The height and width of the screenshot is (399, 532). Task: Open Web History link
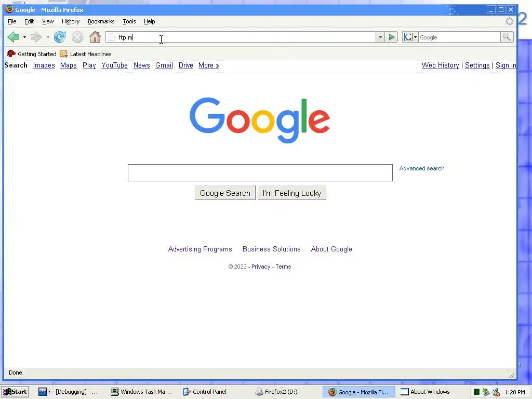(x=441, y=65)
